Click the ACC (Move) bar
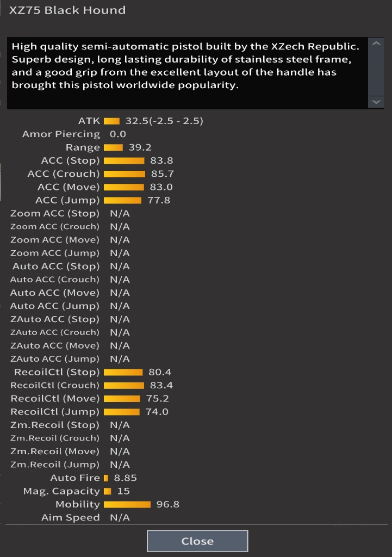The image size is (392, 557). click(124, 187)
